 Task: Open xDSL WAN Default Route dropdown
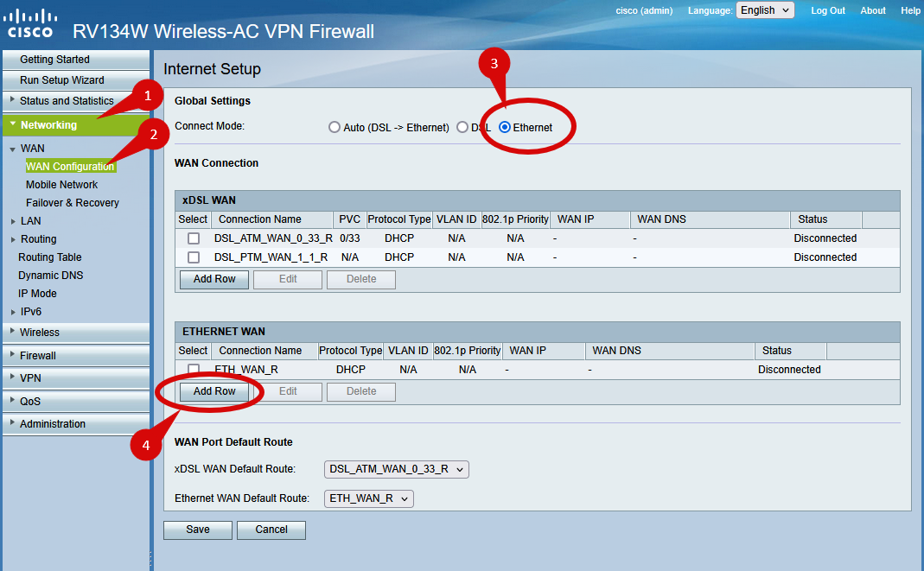tap(397, 469)
